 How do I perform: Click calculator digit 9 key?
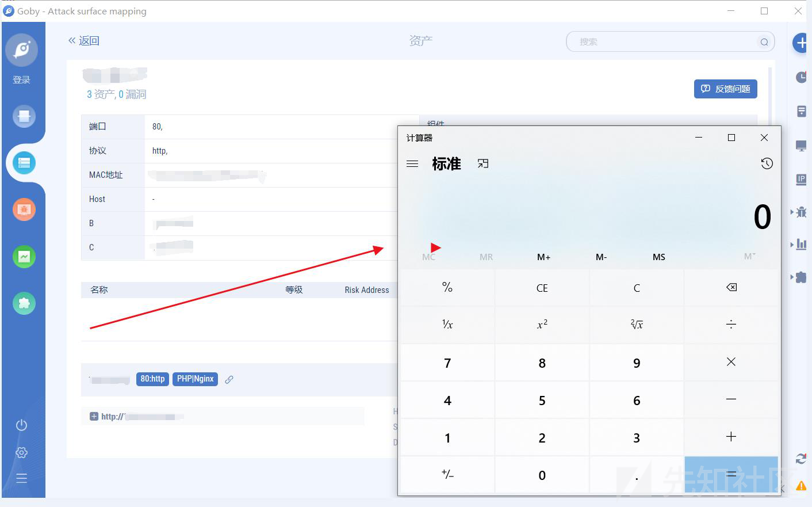(x=637, y=363)
